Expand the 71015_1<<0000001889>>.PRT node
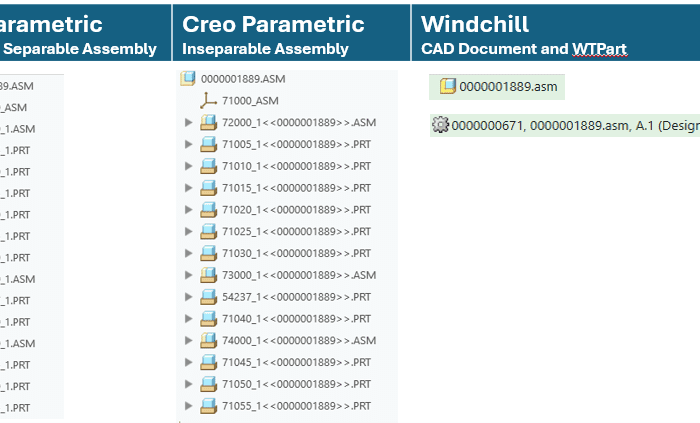The height and width of the screenshot is (423, 700). [x=188, y=188]
